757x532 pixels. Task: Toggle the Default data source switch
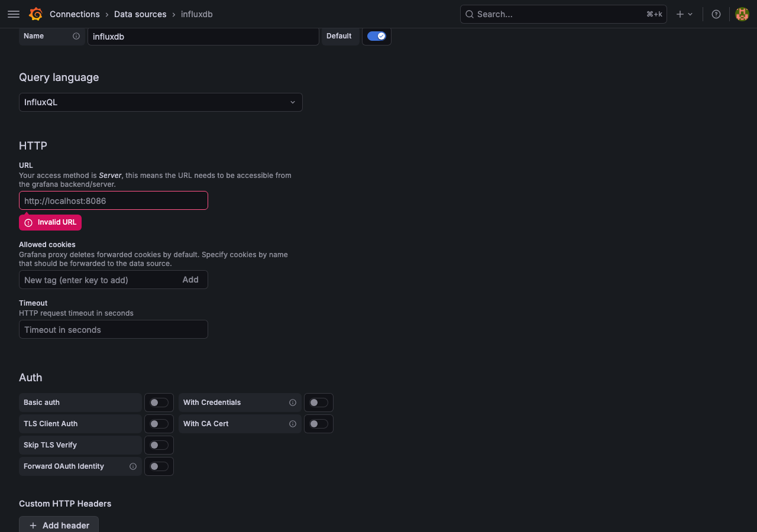tap(376, 36)
